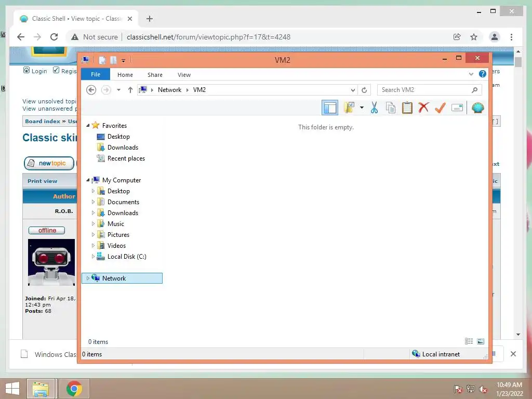The width and height of the screenshot is (532, 399).
Task: Click the red X Delete icon
Action: tap(423, 108)
